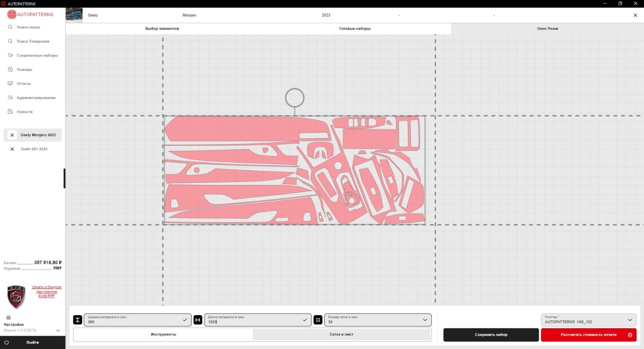The height and width of the screenshot is (349, 644).
Task: Click the rotation handle circle above the pattern
Action: click(x=295, y=98)
